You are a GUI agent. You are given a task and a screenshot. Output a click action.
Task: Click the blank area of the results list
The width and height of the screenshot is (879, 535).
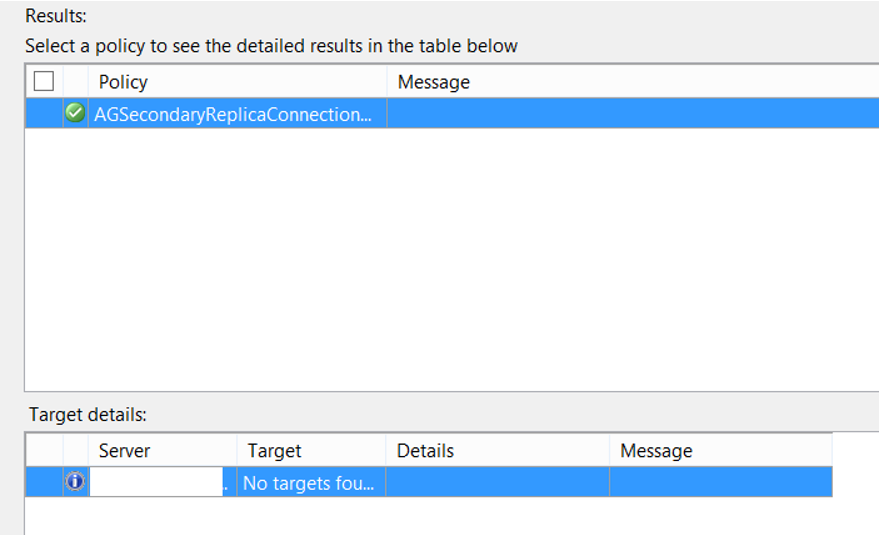[452, 259]
